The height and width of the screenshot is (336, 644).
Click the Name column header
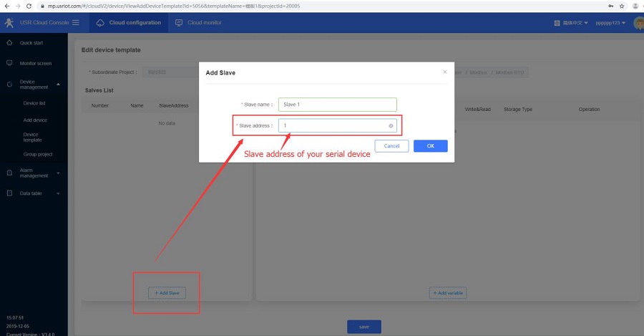[x=137, y=106]
